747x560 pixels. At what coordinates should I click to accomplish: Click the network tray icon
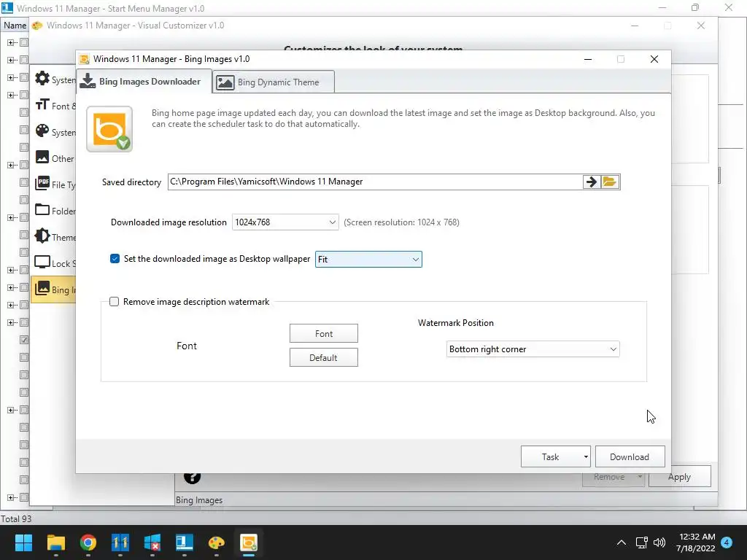(642, 542)
